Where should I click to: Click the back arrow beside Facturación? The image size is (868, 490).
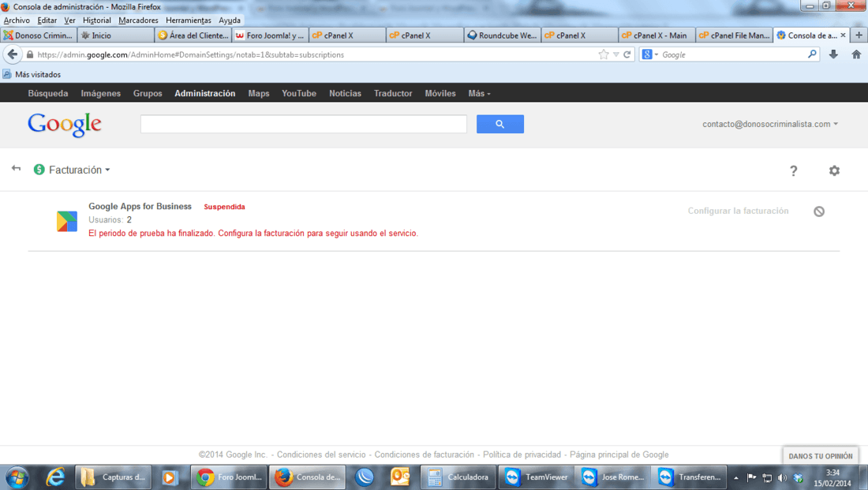[x=16, y=168]
